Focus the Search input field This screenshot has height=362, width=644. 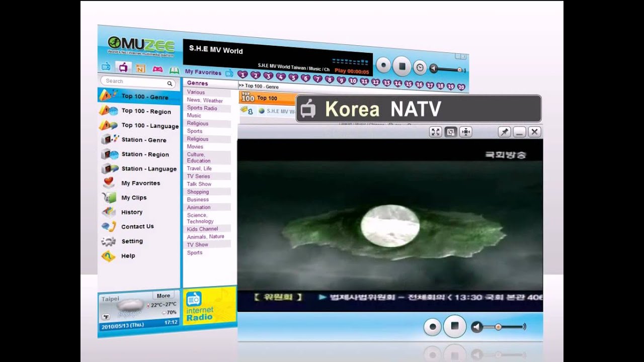[138, 81]
